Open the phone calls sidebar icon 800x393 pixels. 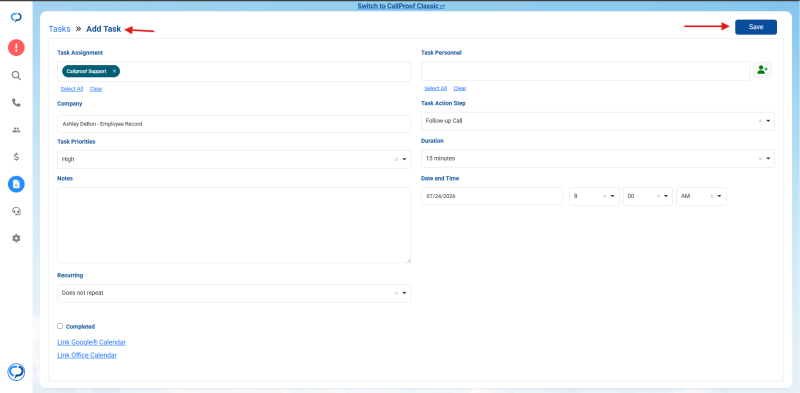(16, 103)
